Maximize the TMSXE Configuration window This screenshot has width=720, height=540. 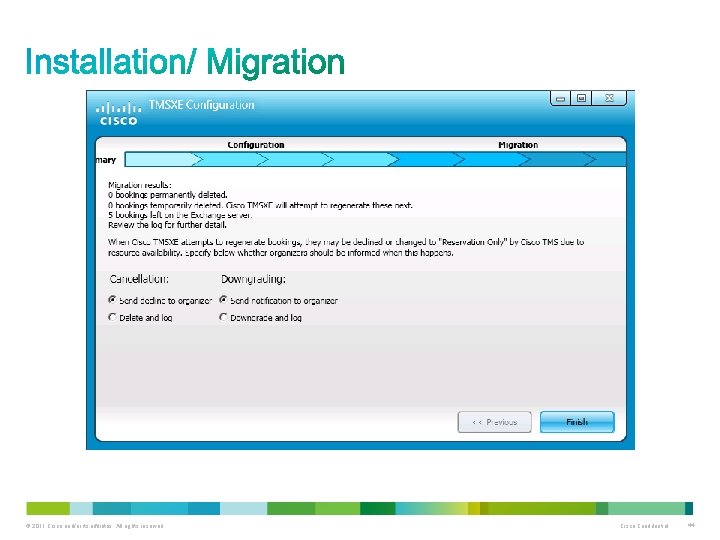click(x=581, y=98)
